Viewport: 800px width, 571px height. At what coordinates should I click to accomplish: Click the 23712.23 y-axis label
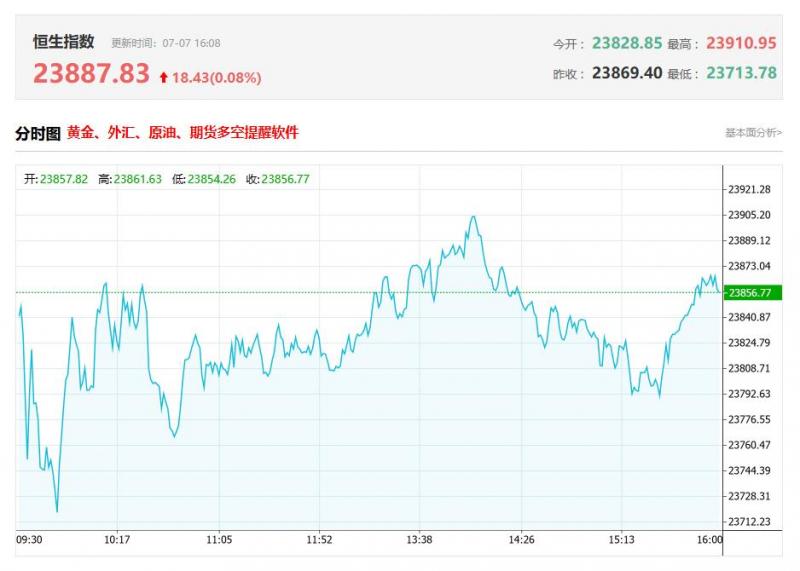[749, 522]
